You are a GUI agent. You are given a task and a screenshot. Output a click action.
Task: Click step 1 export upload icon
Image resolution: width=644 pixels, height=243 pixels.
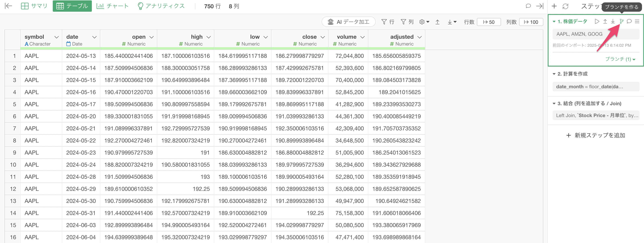(605, 21)
